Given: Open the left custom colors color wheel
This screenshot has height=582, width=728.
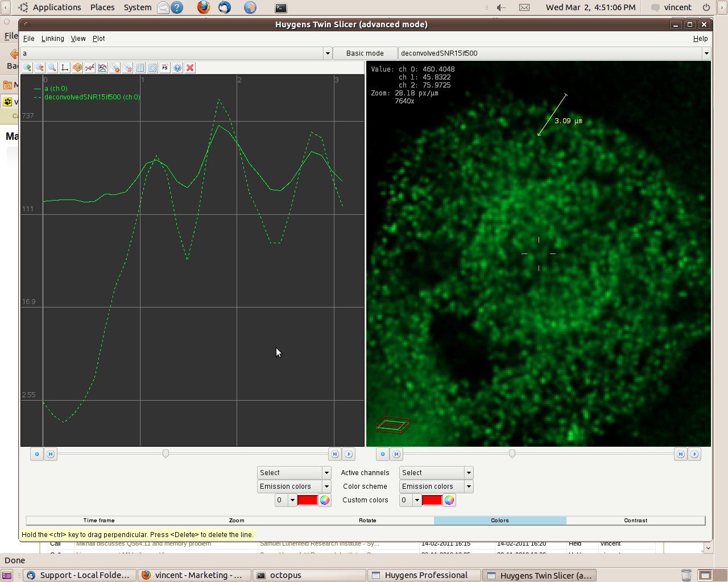Looking at the screenshot, I should click(324, 500).
